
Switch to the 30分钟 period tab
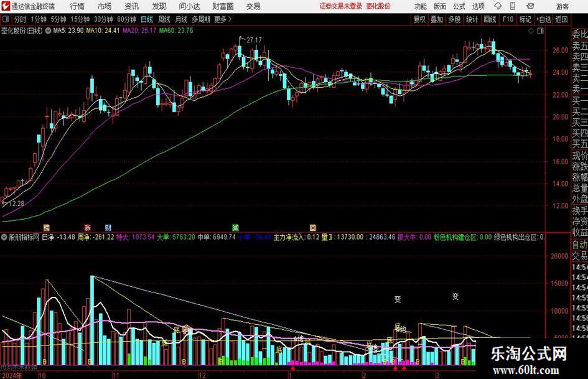[103, 19]
